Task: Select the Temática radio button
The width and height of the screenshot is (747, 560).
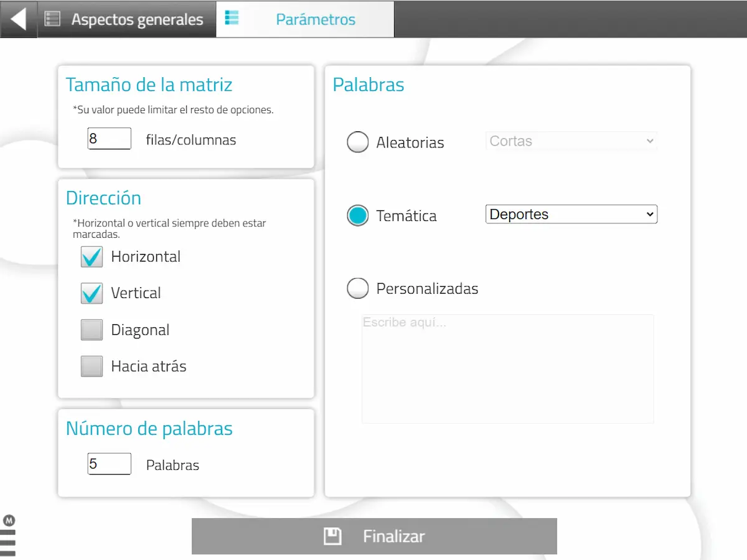Action: [x=357, y=215]
